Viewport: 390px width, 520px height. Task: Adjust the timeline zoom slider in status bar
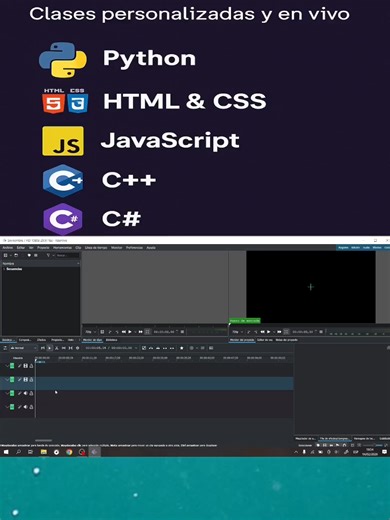(x=372, y=445)
